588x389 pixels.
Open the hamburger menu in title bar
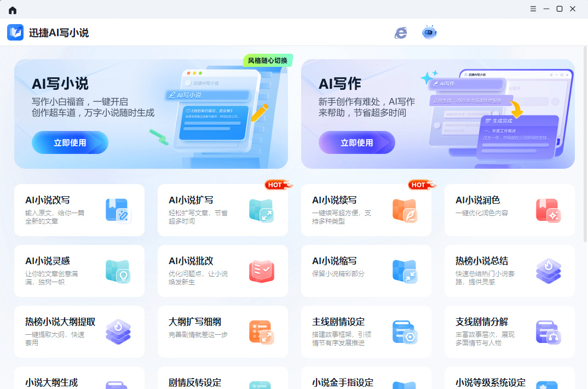533,9
